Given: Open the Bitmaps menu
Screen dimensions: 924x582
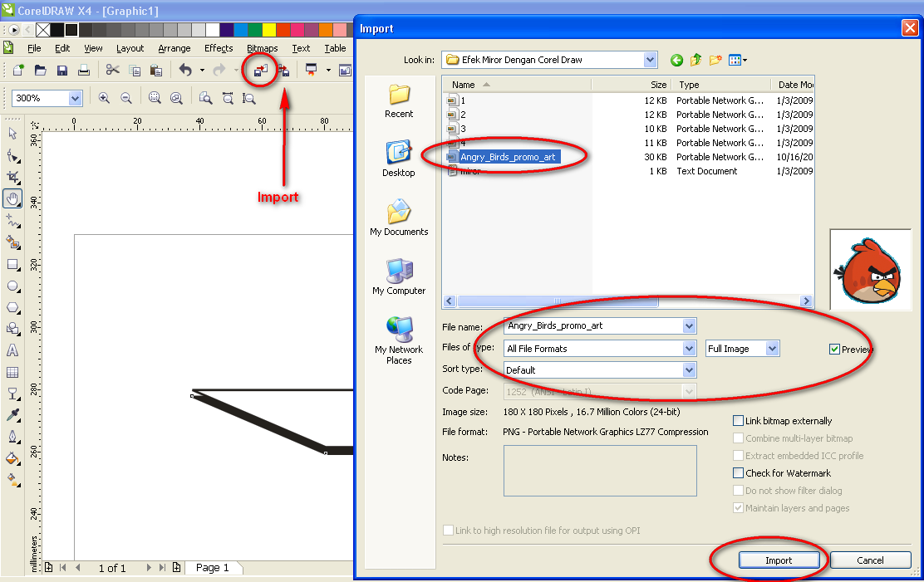Looking at the screenshot, I should pyautogui.click(x=262, y=48).
